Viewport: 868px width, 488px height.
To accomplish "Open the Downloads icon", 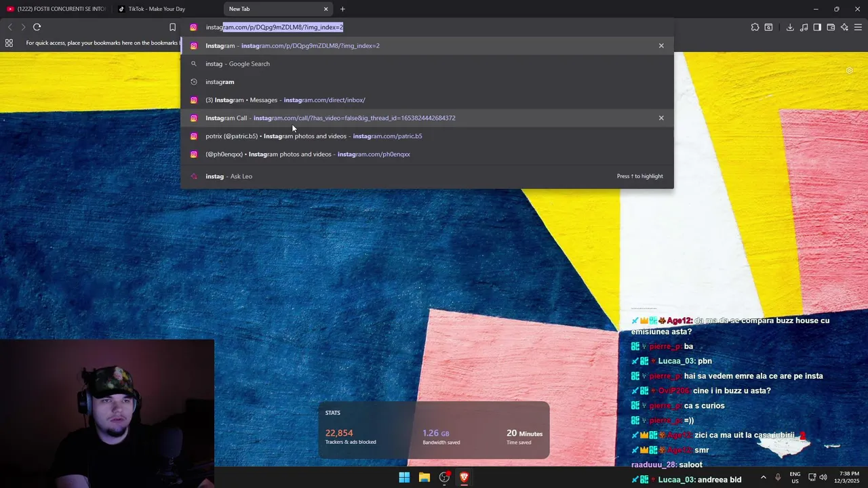I will pyautogui.click(x=790, y=27).
